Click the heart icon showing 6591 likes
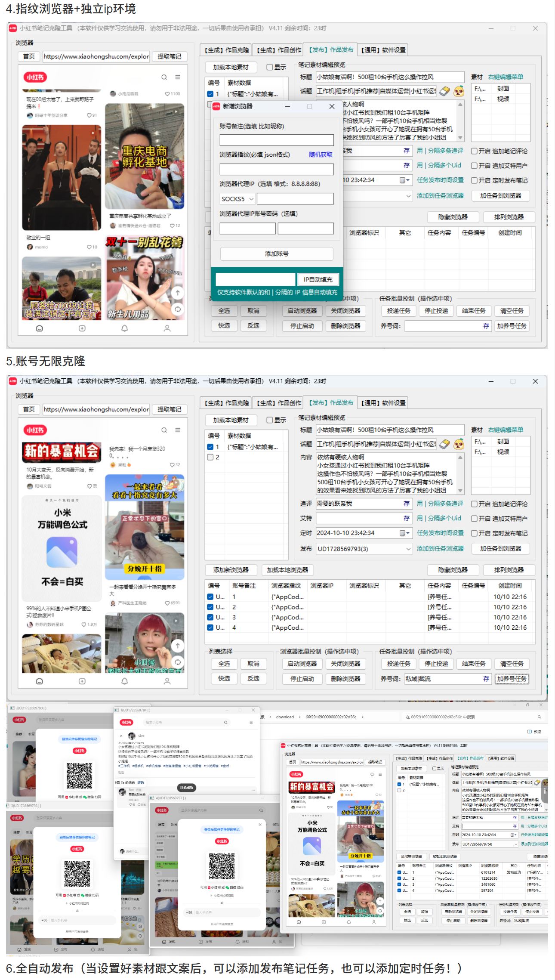555x980 pixels. (x=167, y=603)
